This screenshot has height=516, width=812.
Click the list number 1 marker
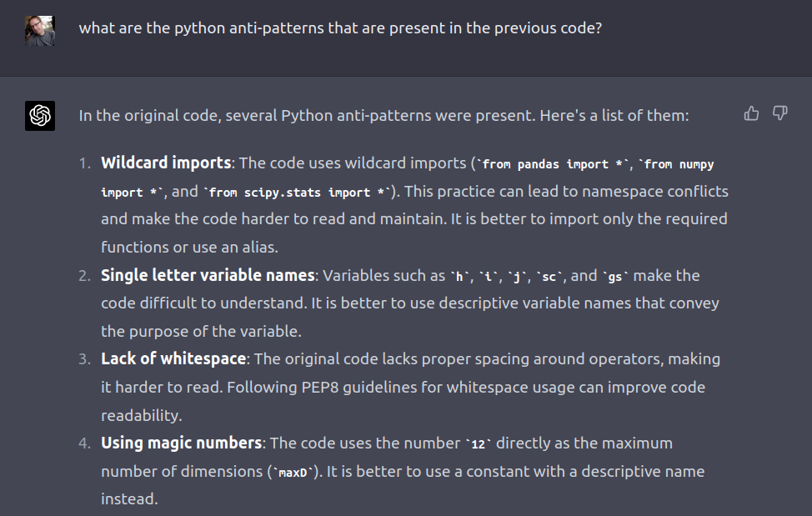(85, 163)
